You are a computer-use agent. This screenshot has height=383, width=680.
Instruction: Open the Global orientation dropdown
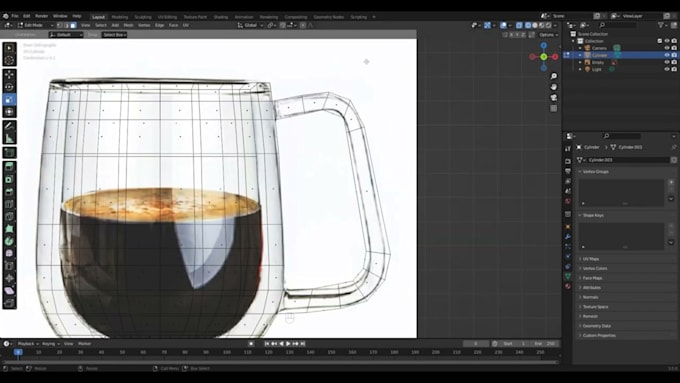(x=250, y=25)
